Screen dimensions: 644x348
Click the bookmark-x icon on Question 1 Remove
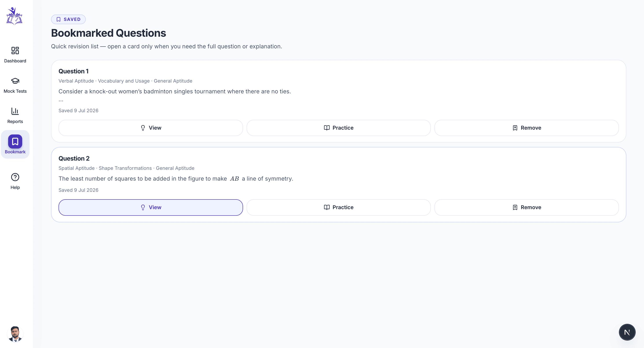pyautogui.click(x=515, y=128)
